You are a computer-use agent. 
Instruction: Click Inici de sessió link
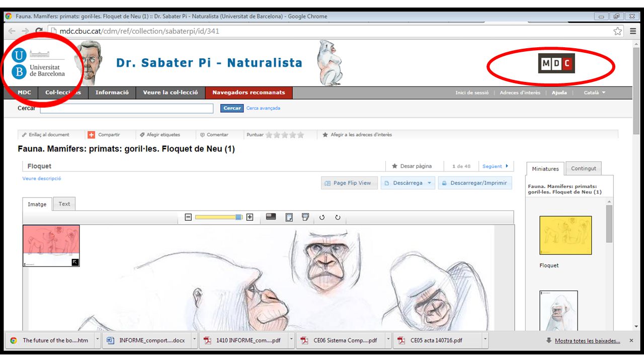[472, 93]
